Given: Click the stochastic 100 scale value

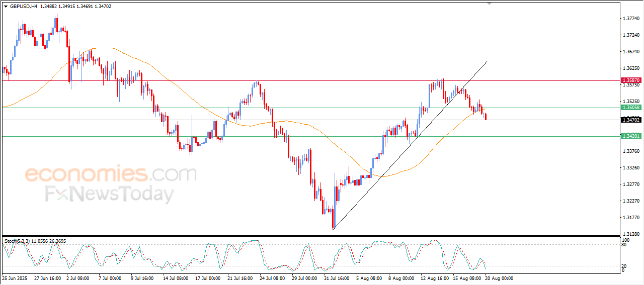Looking at the screenshot, I should pos(625,240).
